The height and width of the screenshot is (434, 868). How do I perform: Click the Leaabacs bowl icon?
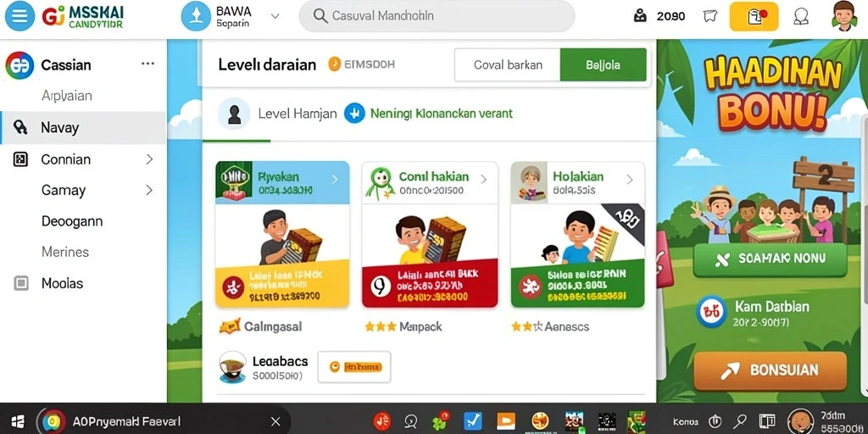tap(232, 368)
